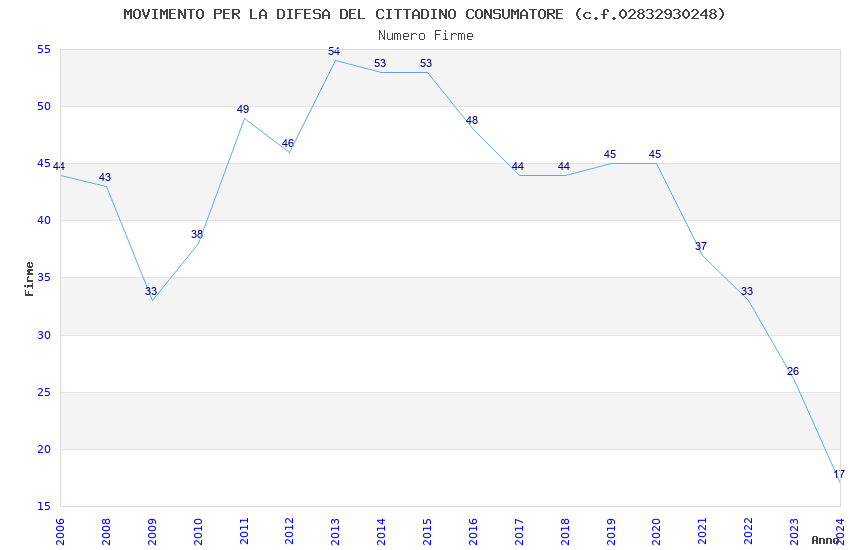Select the x-axis year label 2018
The image size is (850, 550).
click(x=565, y=530)
